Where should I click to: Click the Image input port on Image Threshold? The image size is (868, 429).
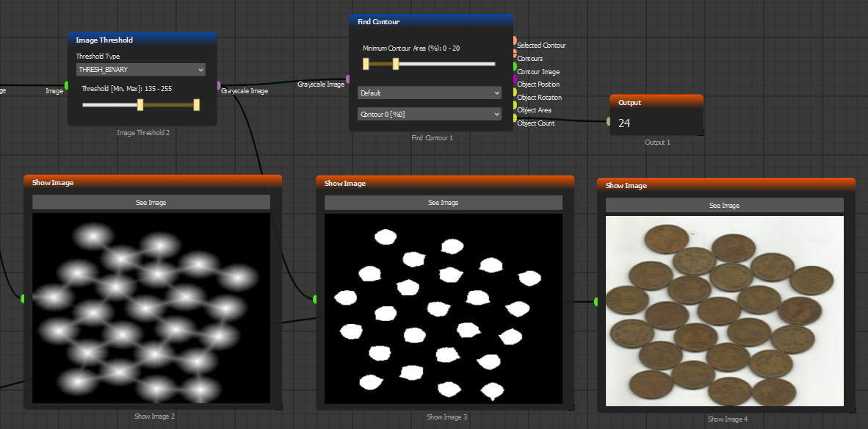coord(66,86)
